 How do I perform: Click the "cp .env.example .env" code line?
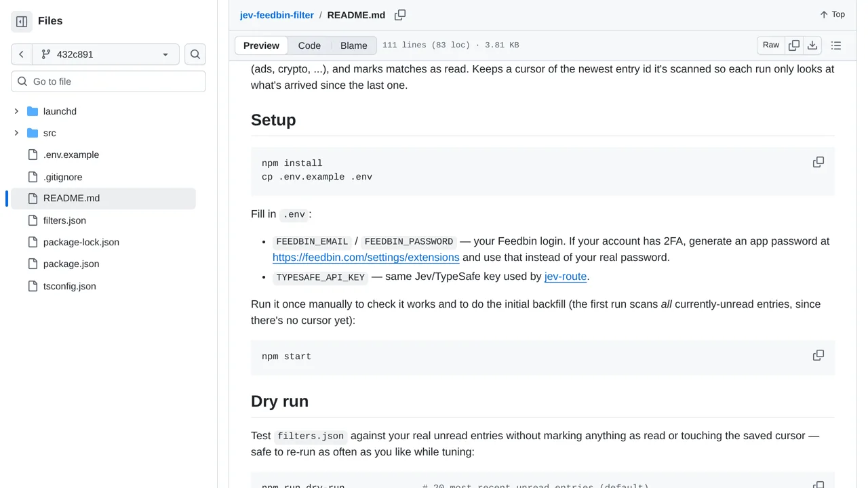click(x=317, y=177)
